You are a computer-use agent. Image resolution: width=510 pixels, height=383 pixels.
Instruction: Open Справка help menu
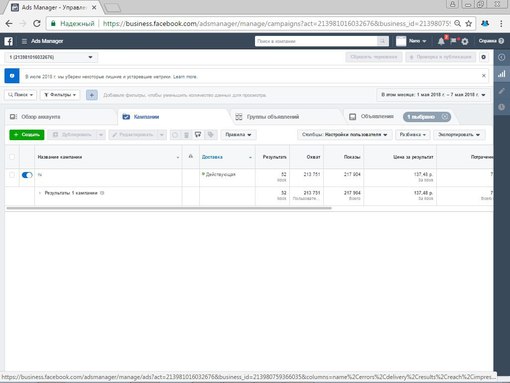(x=491, y=41)
